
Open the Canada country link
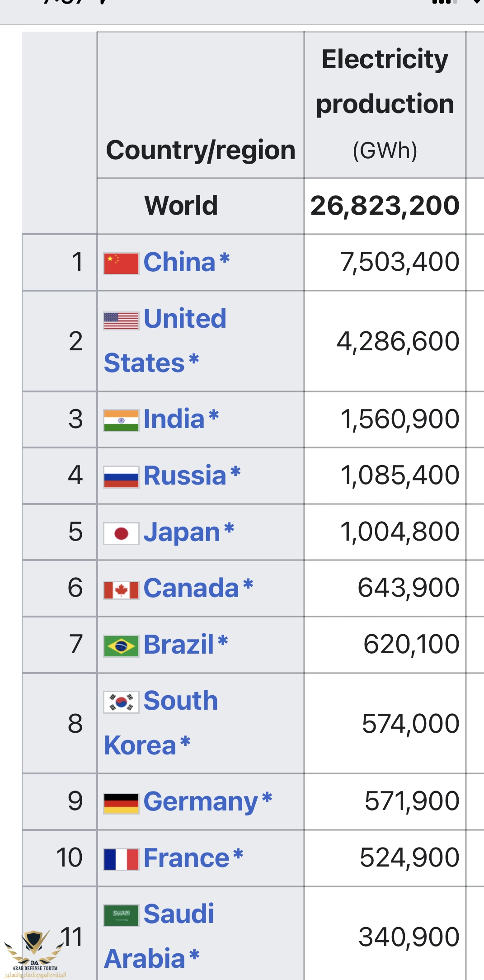click(x=191, y=588)
